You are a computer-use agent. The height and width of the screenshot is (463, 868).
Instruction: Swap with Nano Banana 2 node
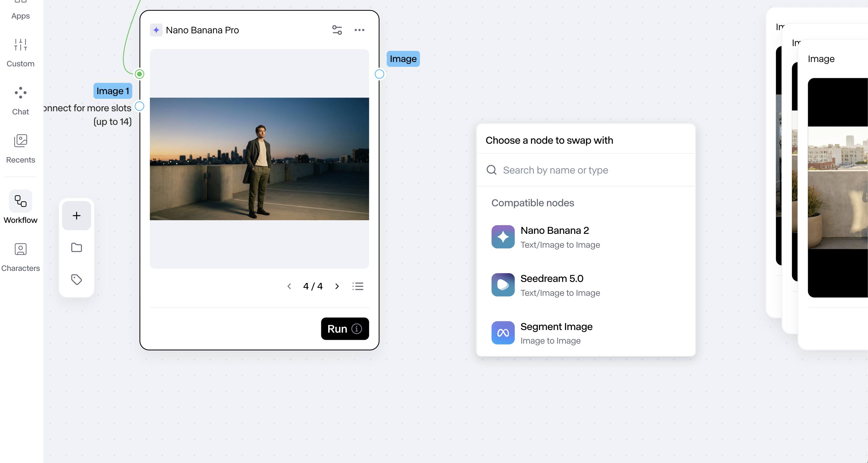pyautogui.click(x=586, y=237)
